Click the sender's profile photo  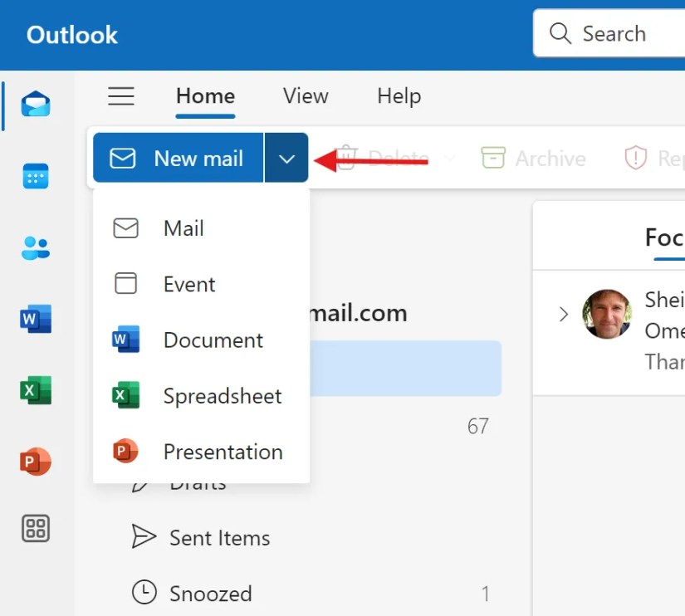(607, 314)
